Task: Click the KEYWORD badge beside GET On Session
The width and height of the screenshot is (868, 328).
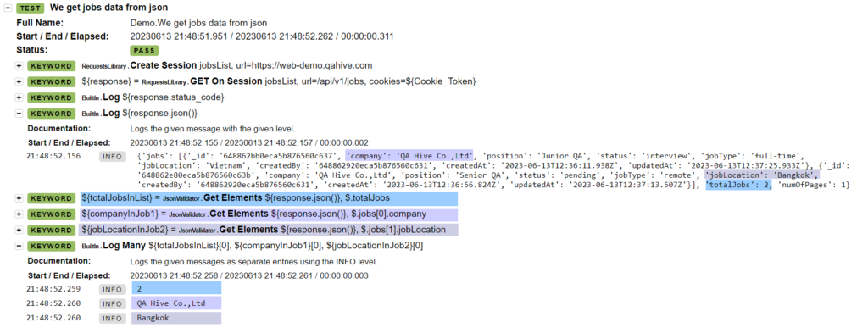Action: 51,82
